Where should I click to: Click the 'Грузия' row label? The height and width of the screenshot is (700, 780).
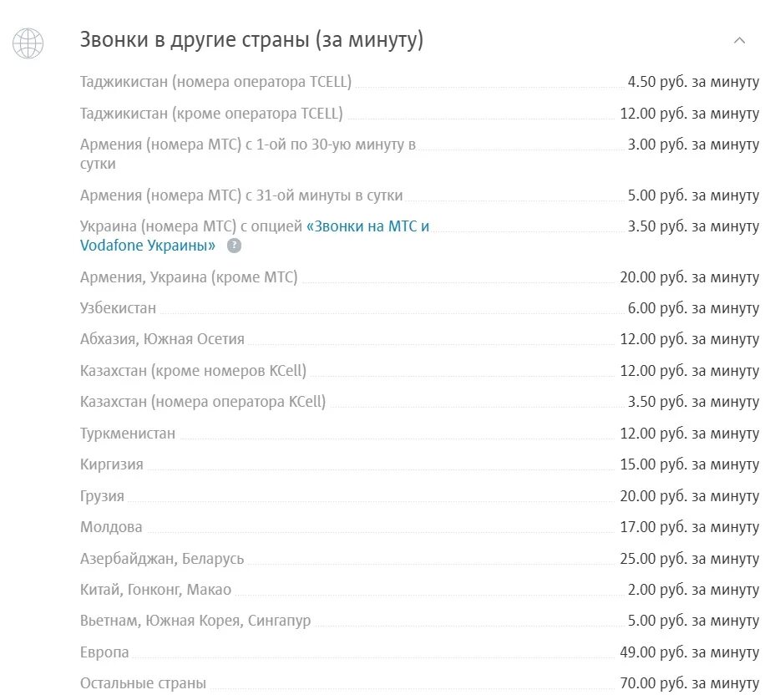(102, 496)
